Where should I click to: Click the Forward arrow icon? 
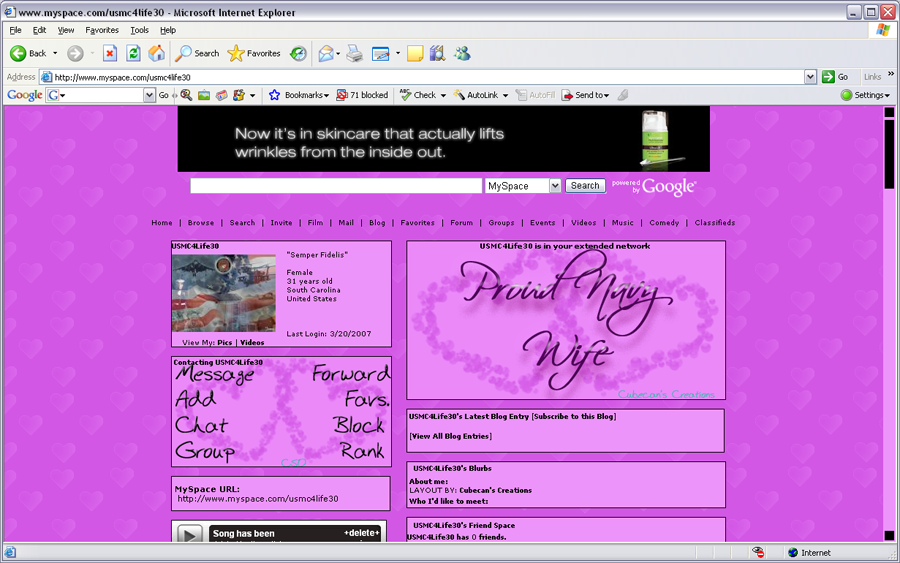(x=75, y=53)
